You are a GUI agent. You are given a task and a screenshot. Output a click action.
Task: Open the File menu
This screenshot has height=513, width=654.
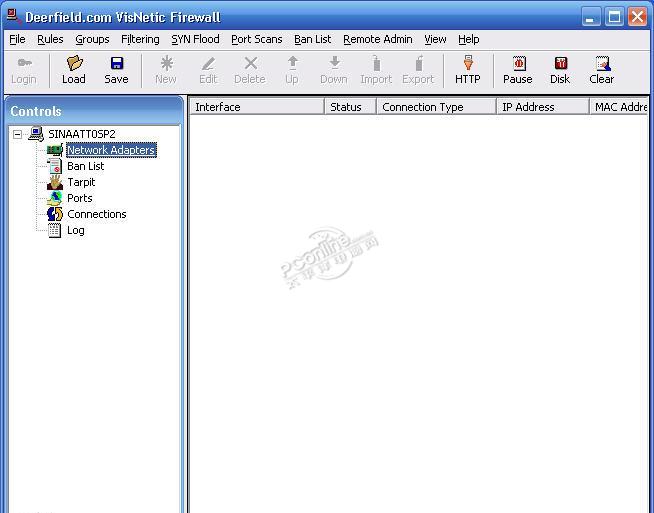click(x=17, y=39)
